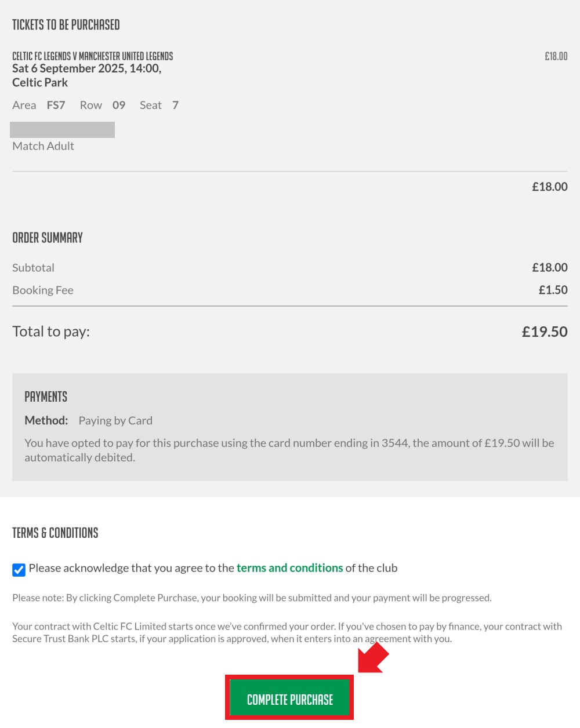Click the Booking Fee amount £1.50

coord(553,290)
